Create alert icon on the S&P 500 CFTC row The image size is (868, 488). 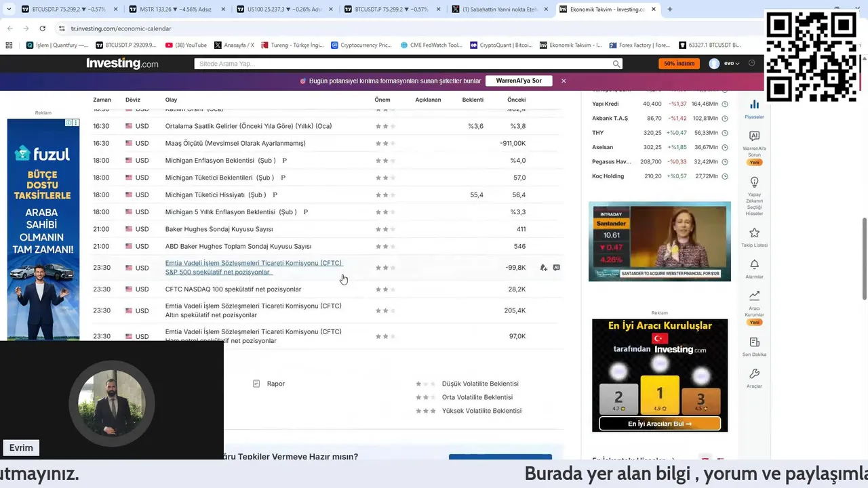pos(543,268)
